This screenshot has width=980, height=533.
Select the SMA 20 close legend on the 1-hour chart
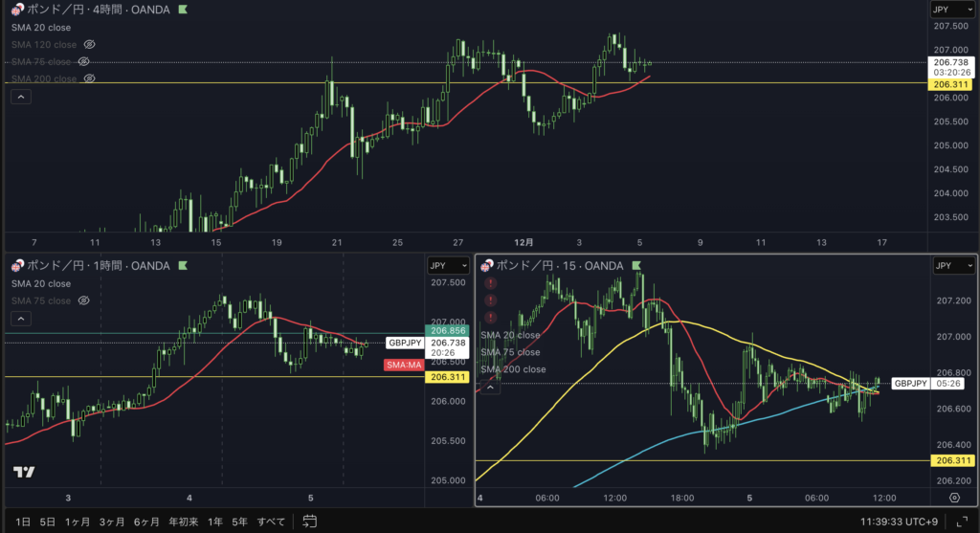[40, 284]
